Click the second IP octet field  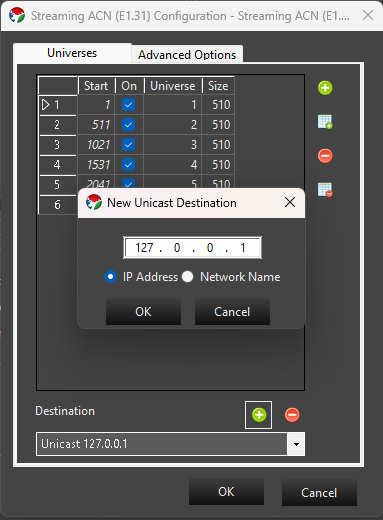tap(177, 248)
